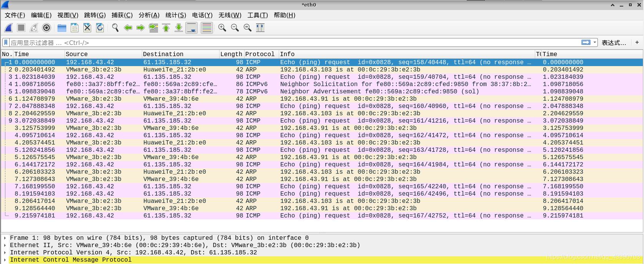Zoom in on packet text
The width and height of the screenshot is (644, 264).
point(222,28)
